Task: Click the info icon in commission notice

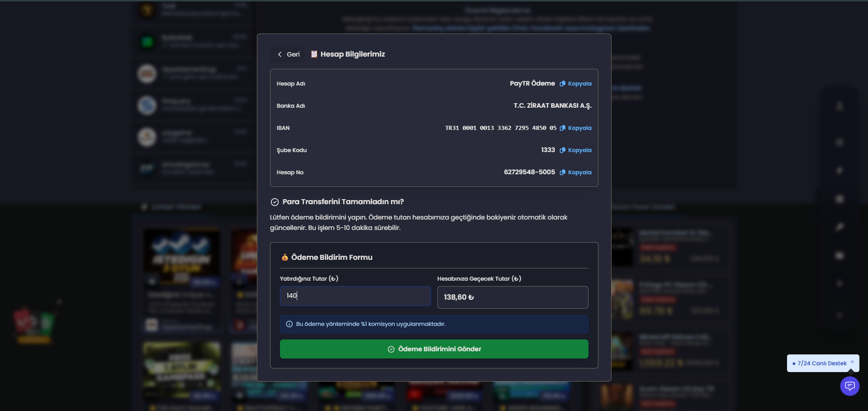Action: pos(289,324)
